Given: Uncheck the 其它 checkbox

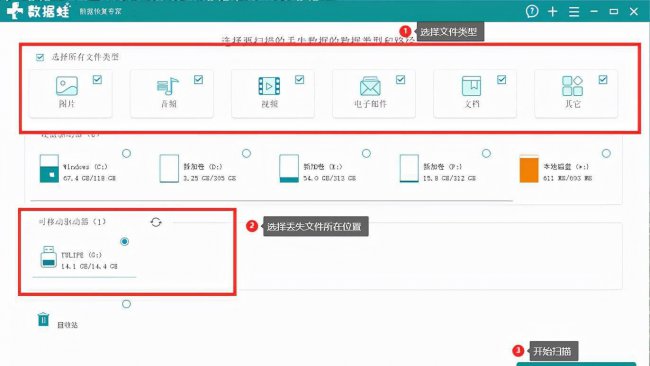Looking at the screenshot, I should point(603,80).
